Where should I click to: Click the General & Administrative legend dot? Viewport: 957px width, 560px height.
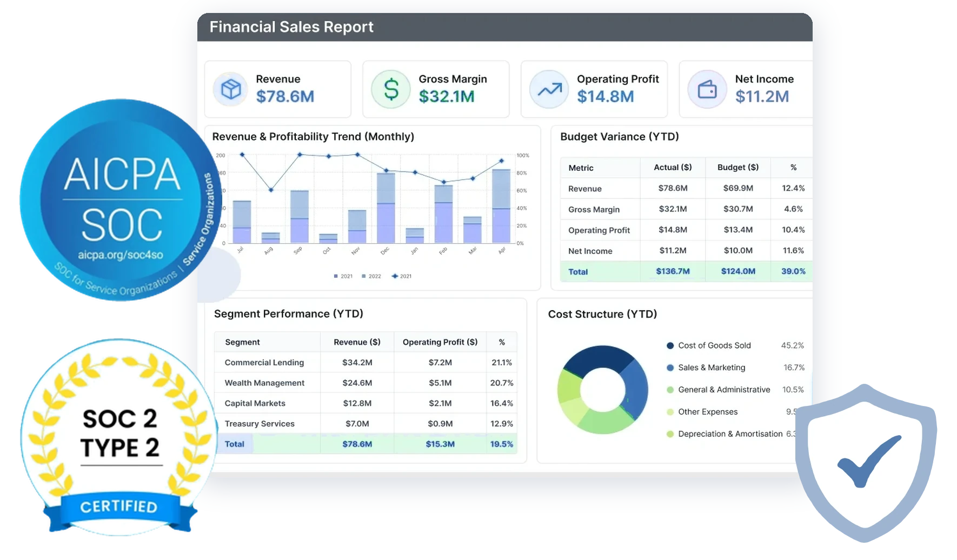coord(670,390)
